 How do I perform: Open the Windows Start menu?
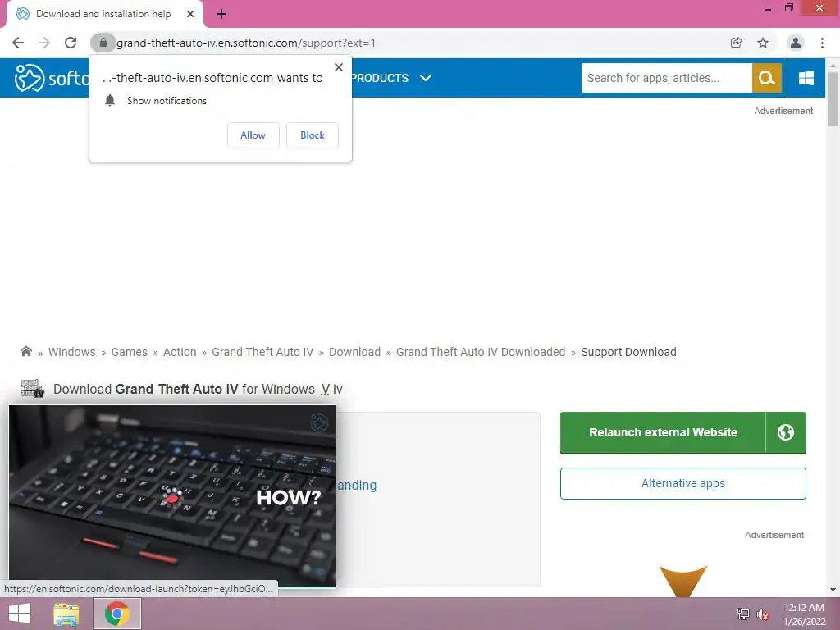[20, 614]
